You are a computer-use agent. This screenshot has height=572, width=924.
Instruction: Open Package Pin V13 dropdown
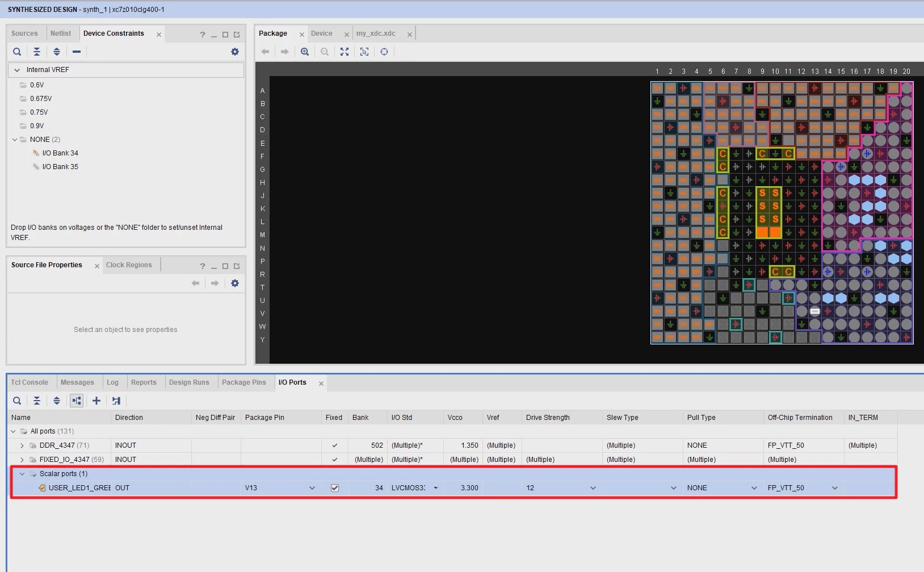tap(312, 488)
